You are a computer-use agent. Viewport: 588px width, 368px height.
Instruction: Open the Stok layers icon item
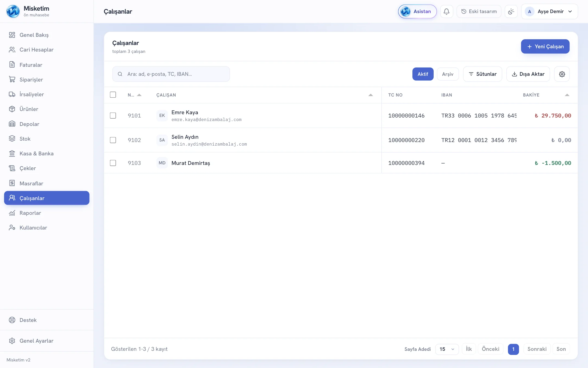(47, 139)
